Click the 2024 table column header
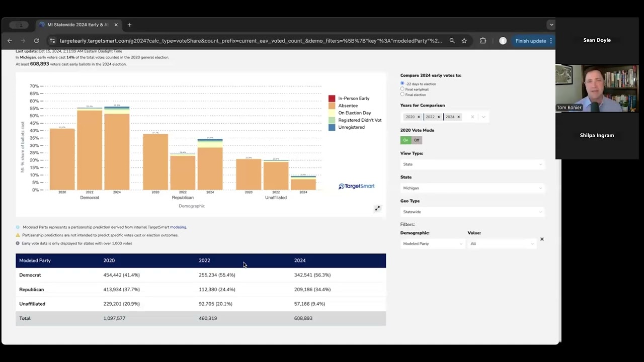Viewport: 644px width, 362px height. (300, 260)
